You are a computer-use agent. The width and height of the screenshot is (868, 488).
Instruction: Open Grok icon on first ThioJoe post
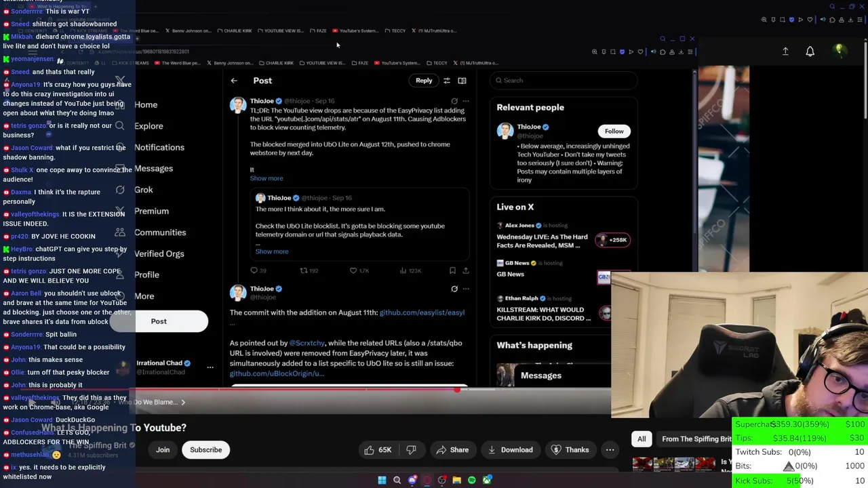[x=454, y=101]
